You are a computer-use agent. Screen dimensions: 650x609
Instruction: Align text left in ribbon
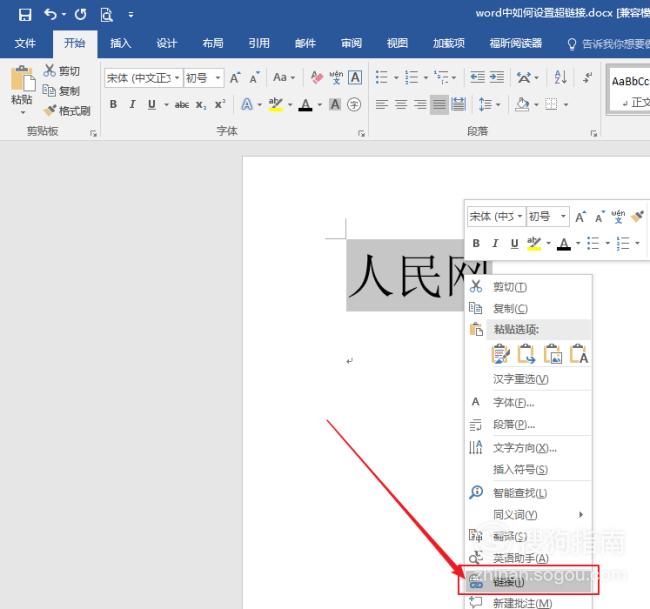pyautogui.click(x=381, y=104)
